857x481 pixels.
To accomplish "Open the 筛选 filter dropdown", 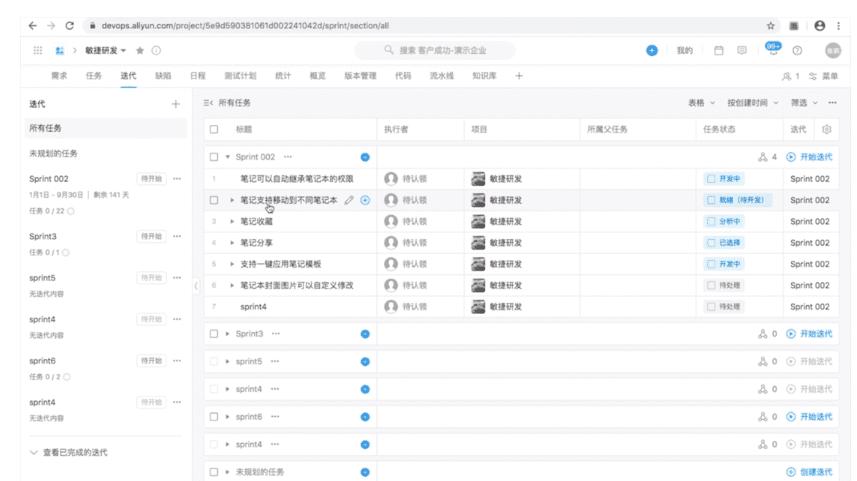I will tap(804, 103).
